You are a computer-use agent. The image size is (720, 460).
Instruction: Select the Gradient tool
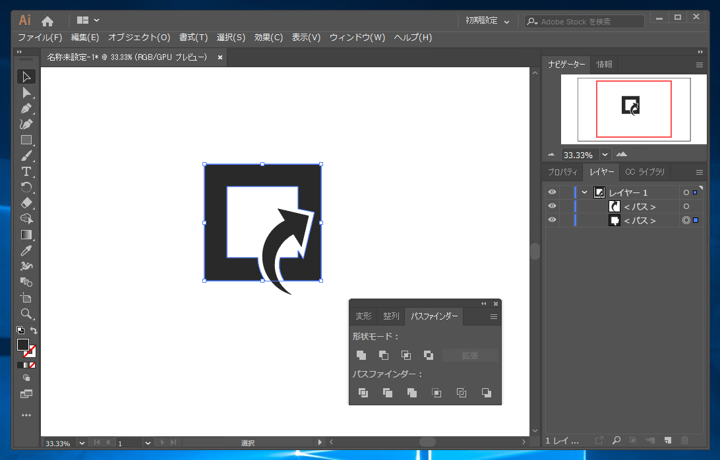pyautogui.click(x=26, y=235)
